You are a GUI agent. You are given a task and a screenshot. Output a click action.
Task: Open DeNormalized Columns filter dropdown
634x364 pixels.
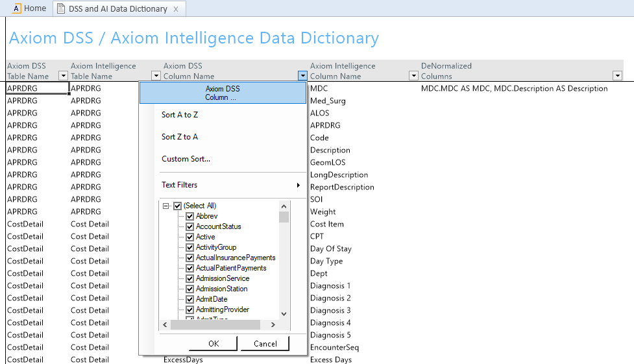[617, 76]
